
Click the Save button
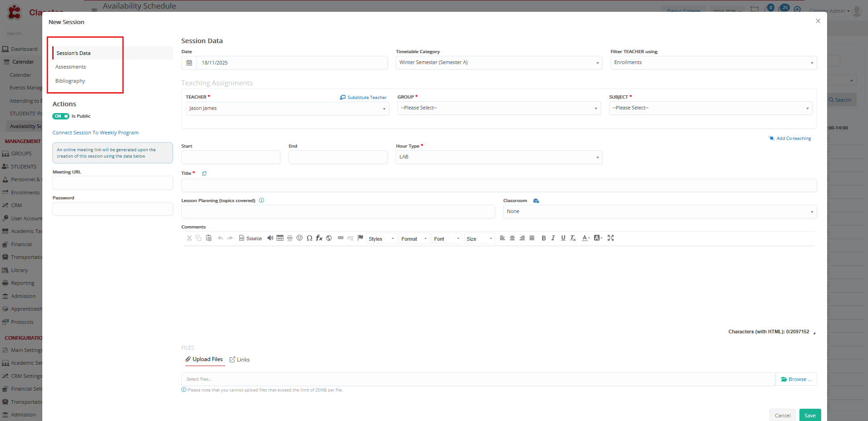[810, 415]
